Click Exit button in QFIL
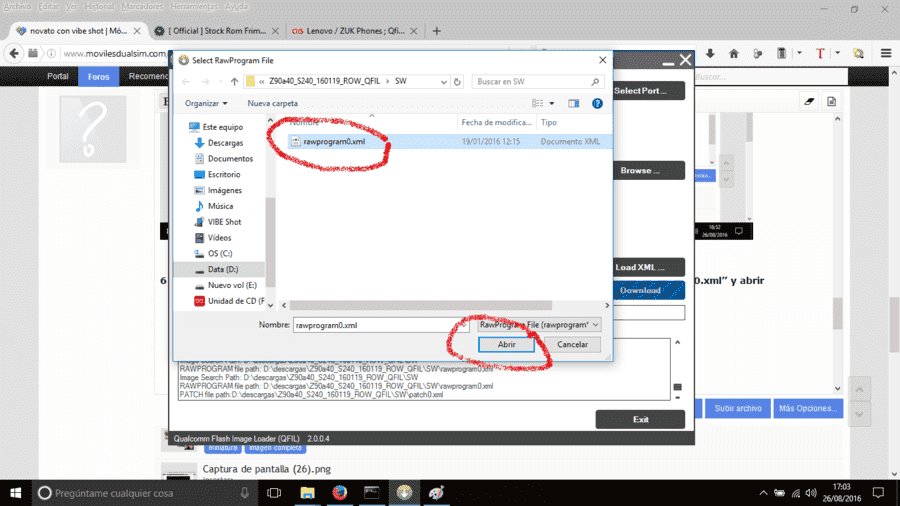900x506 pixels. click(x=640, y=419)
